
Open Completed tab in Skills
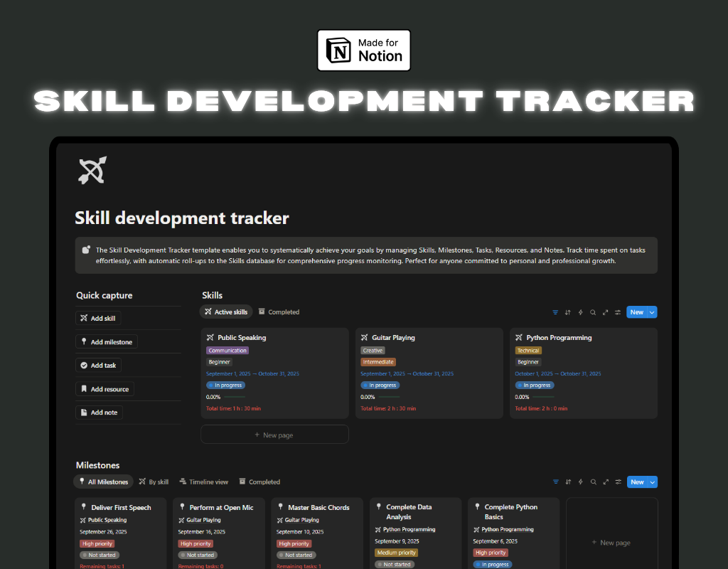click(x=279, y=312)
